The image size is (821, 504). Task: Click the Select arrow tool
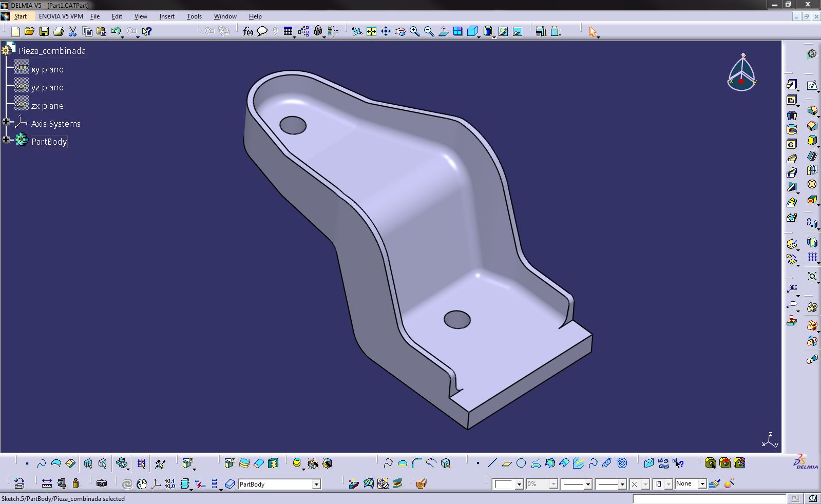tap(593, 32)
